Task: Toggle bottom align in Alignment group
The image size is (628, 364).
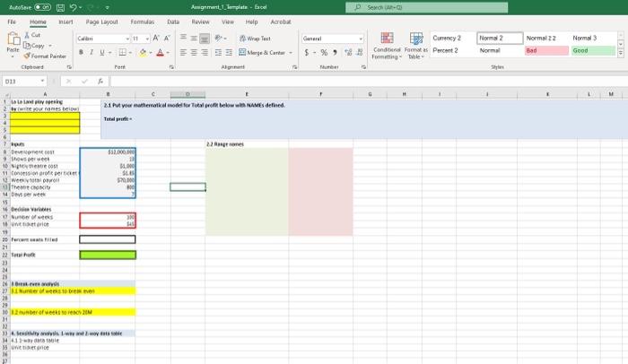Action: pos(205,38)
